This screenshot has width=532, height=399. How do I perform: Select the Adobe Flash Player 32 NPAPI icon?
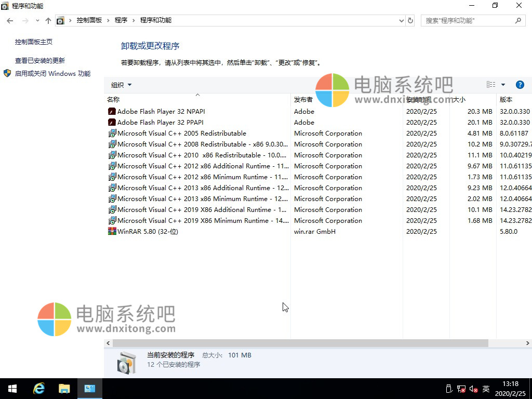(111, 111)
